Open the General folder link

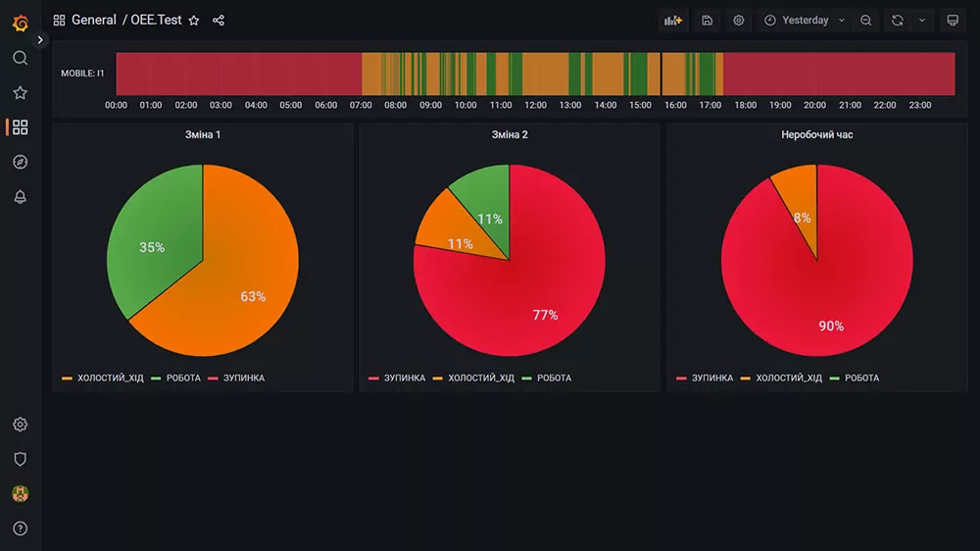94,20
